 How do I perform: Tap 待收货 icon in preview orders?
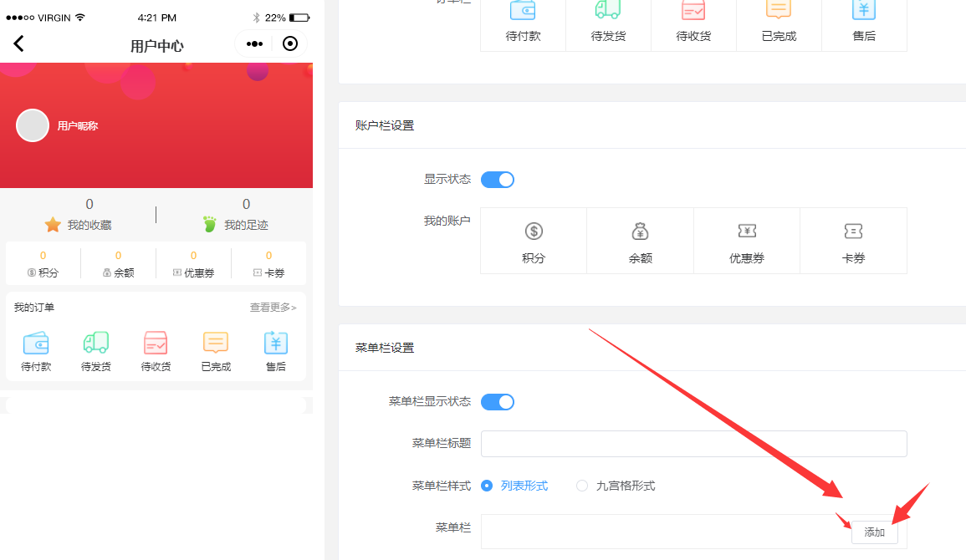click(x=156, y=343)
